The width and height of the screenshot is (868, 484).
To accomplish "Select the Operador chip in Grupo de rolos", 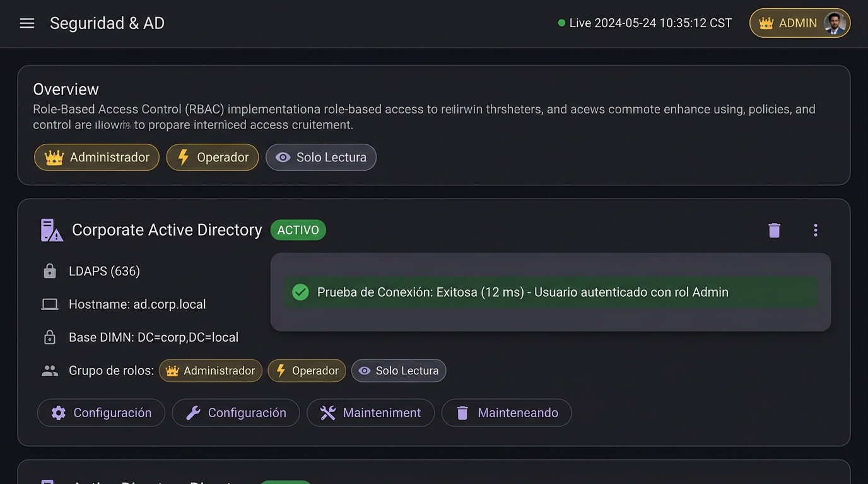I will tap(307, 371).
